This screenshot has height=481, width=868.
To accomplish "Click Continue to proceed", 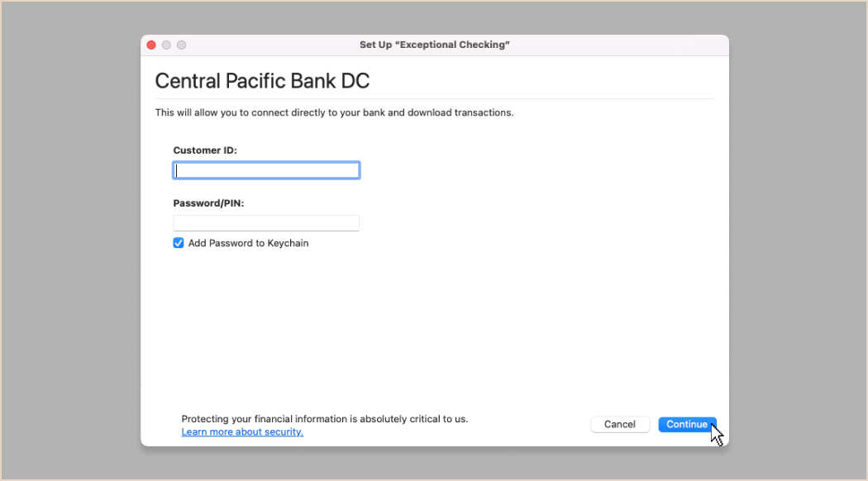I will coord(687,425).
